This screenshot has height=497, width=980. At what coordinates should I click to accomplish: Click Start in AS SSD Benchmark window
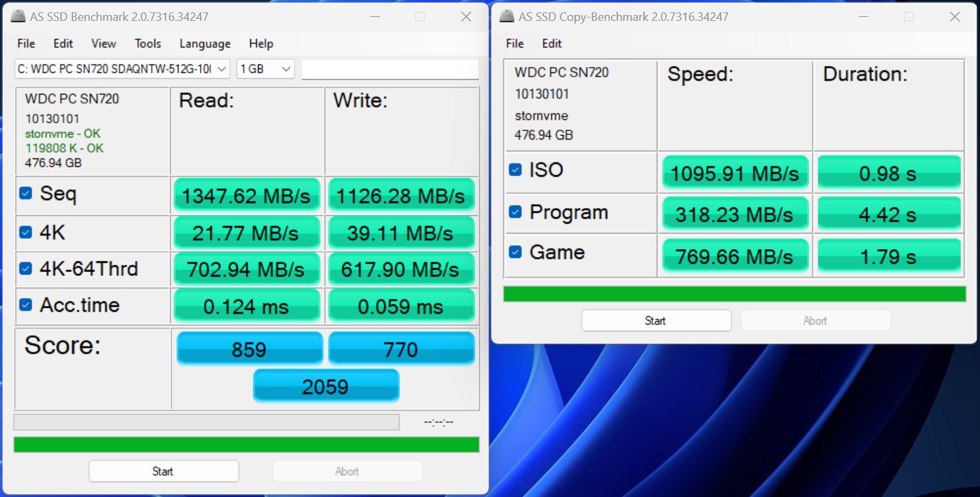click(164, 471)
